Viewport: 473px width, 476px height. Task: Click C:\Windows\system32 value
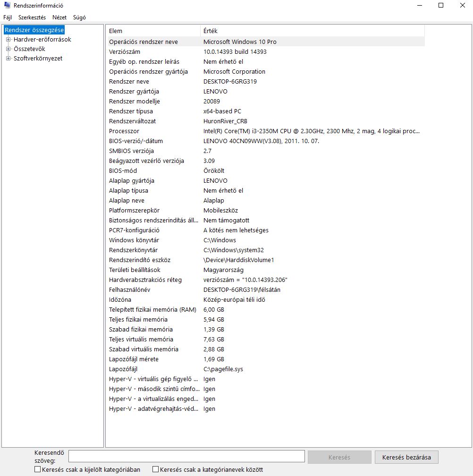click(x=234, y=250)
